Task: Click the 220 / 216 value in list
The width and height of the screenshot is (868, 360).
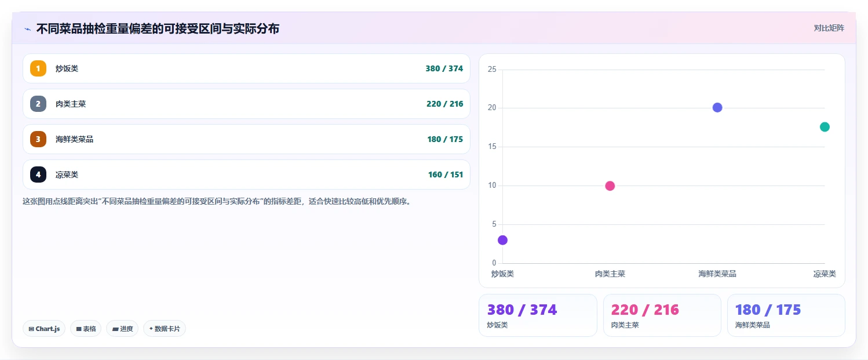Action: coord(445,104)
